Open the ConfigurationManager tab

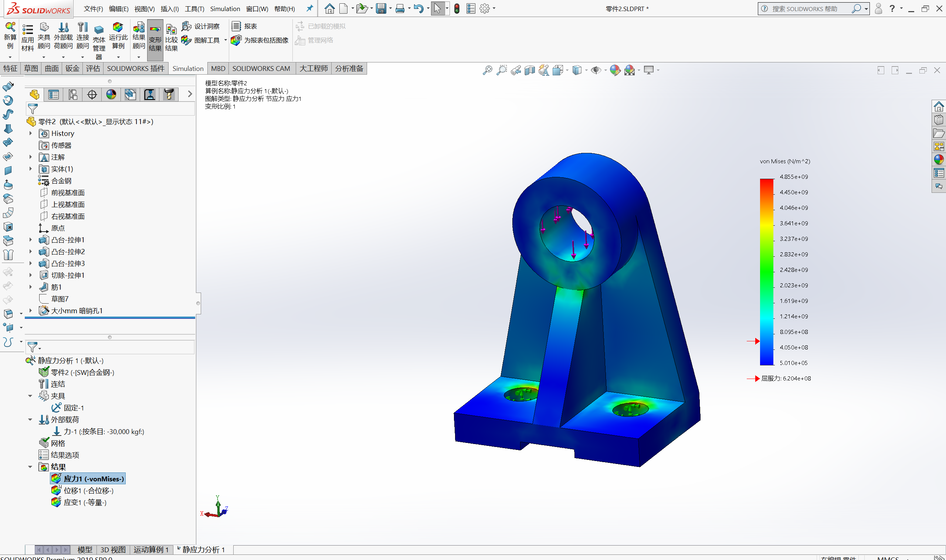pos(73,94)
